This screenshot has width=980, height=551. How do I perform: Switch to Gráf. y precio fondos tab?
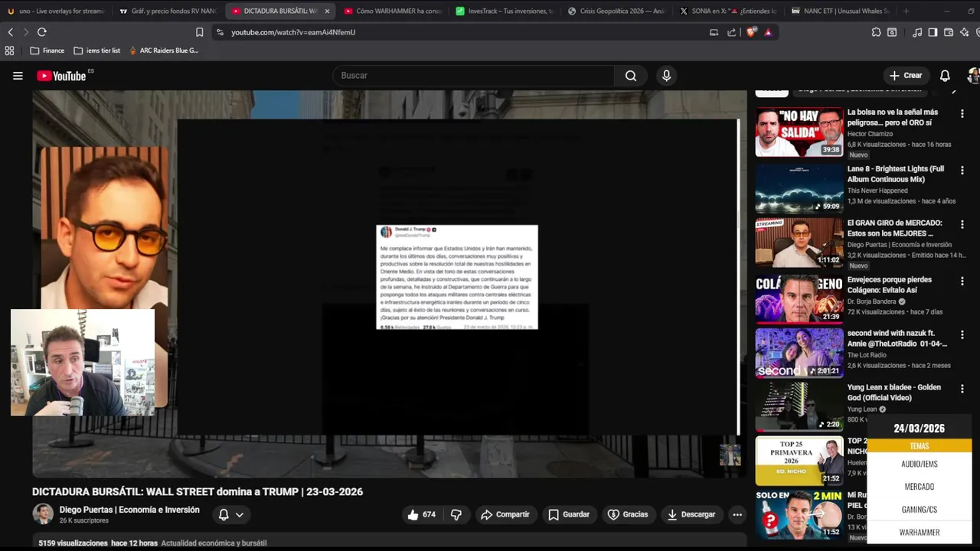pos(168,11)
